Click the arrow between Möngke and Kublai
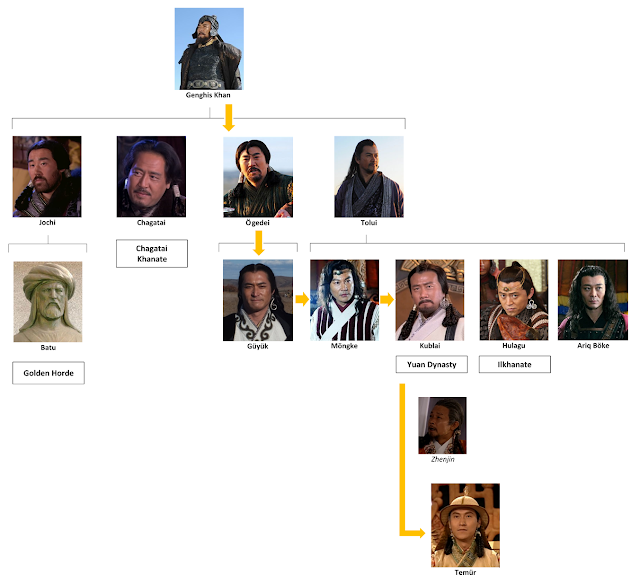Viewport: 640px width, 583px height. point(387,300)
